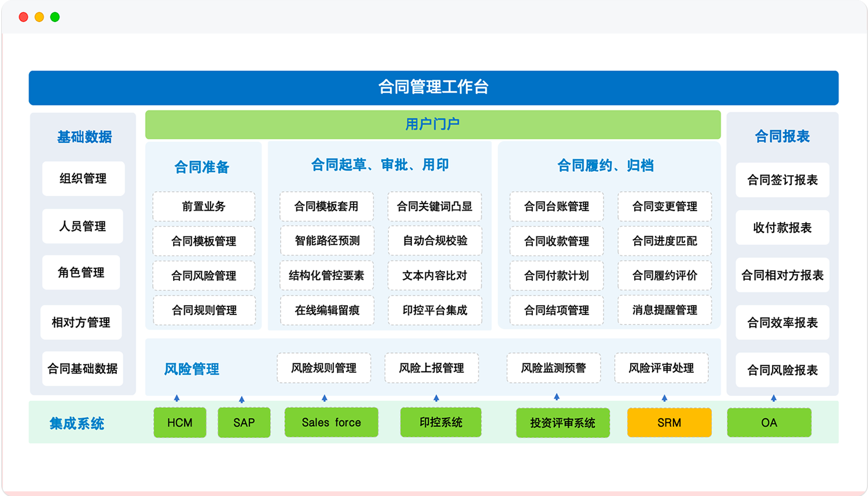Screen dimensions: 868x496
Task: Select 印控平台集成 box
Action: [435, 310]
